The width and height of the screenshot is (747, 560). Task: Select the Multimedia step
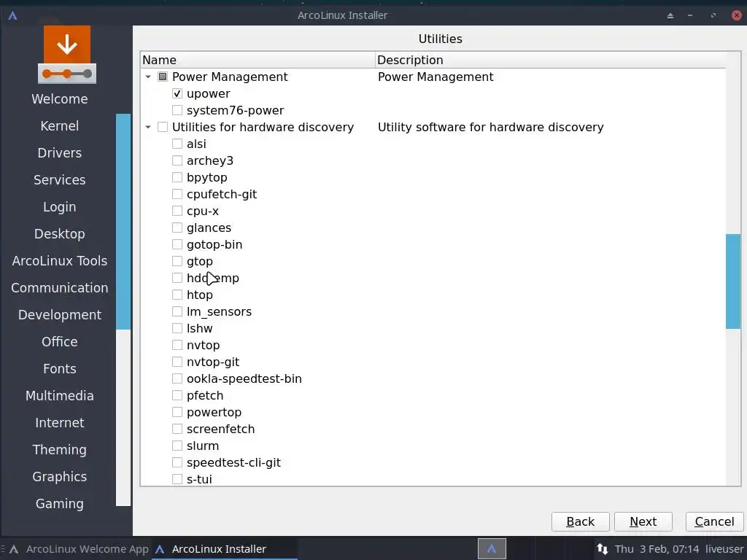point(60,396)
